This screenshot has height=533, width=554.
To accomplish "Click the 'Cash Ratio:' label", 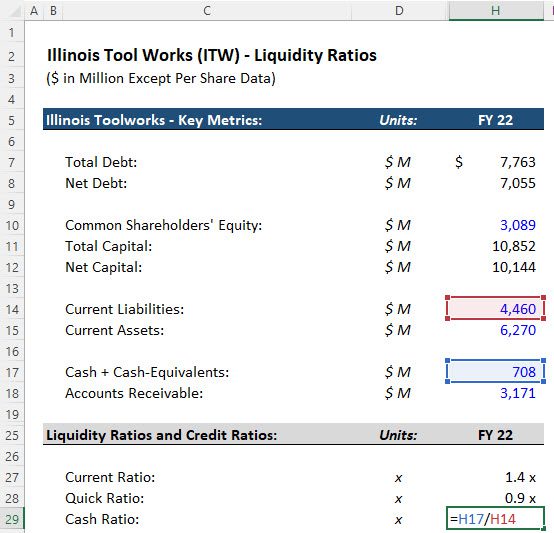I will 102,519.
